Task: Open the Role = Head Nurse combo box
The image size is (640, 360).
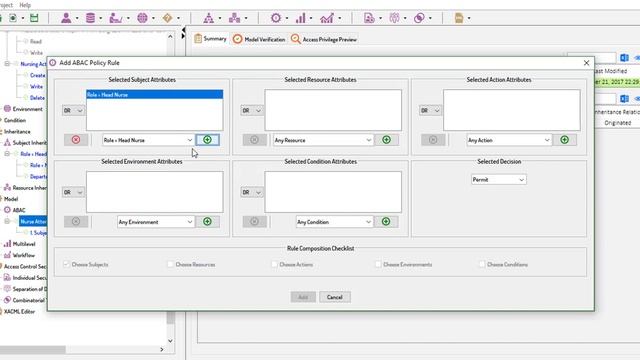Action: (148, 140)
